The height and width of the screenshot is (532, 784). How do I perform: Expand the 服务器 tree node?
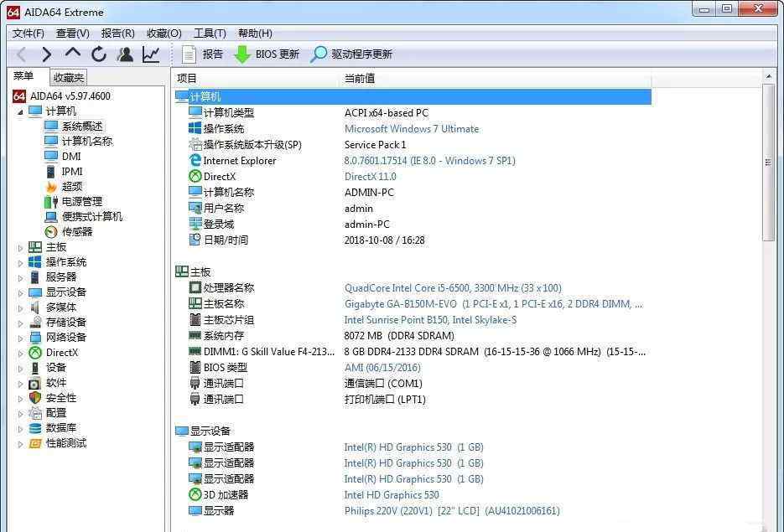(20, 278)
